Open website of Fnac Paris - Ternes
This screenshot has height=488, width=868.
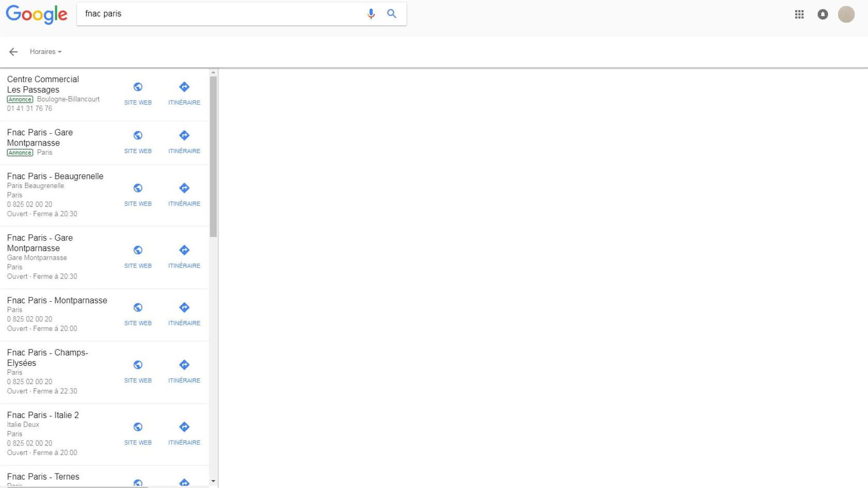[x=138, y=483]
